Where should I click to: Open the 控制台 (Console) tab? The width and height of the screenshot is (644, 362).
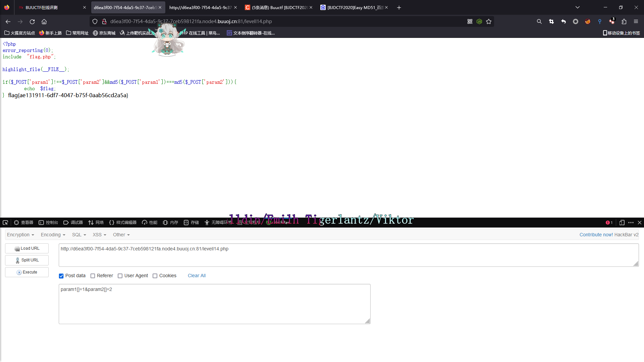[48, 222]
